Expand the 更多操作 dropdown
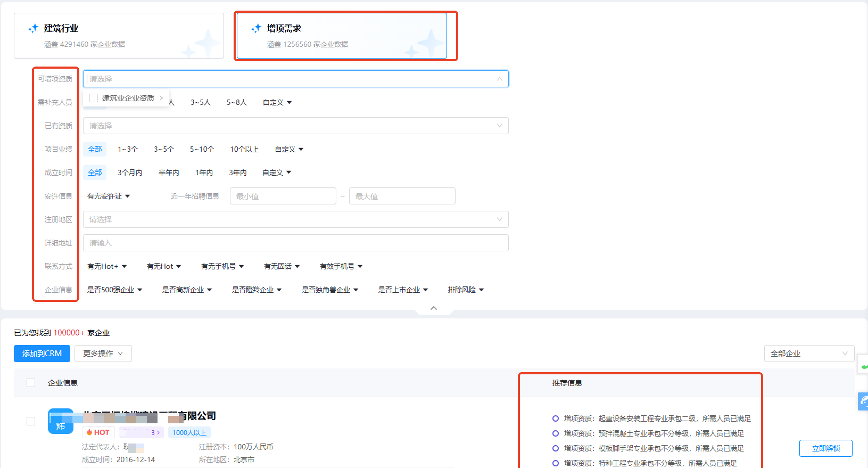The width and height of the screenshot is (868, 468). [x=103, y=354]
